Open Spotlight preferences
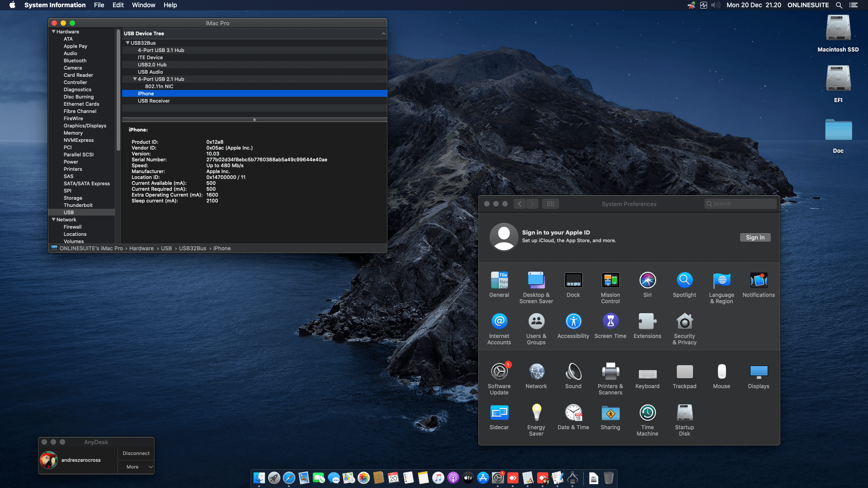868x488 pixels. 684,284
